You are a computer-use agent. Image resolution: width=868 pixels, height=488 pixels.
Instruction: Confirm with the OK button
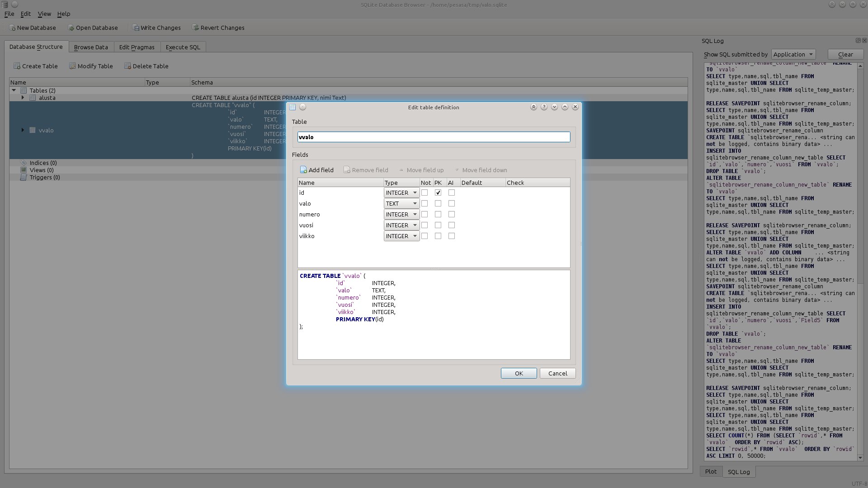tap(519, 373)
